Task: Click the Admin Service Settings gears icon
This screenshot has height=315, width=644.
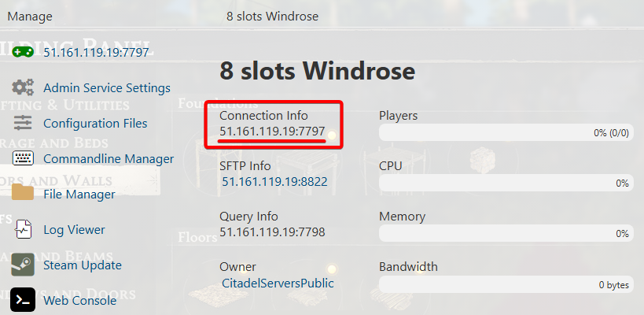Action: pos(23,87)
